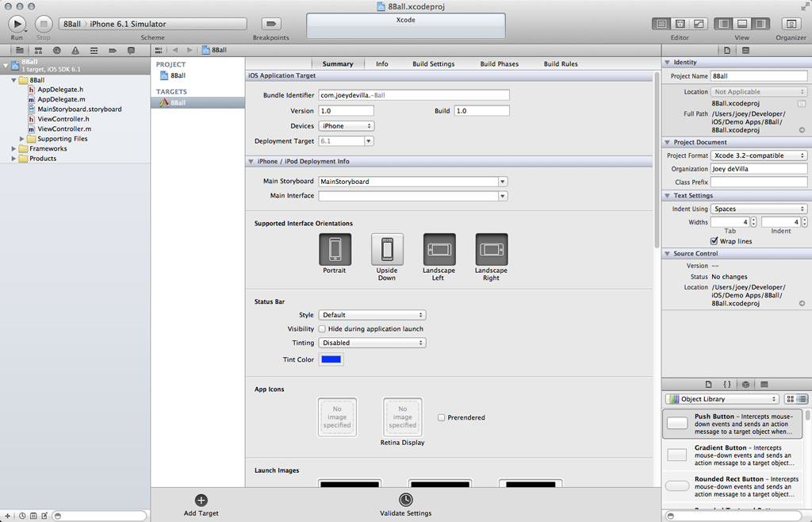This screenshot has width=812, height=522.
Task: Show the Symbol navigator
Action: 38,50
